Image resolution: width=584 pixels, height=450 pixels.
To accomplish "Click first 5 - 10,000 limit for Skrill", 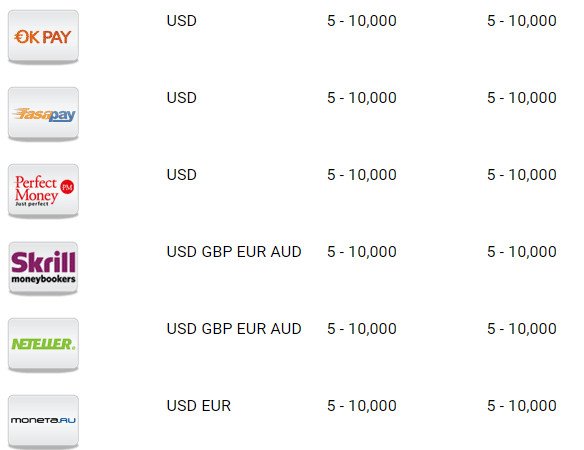I will 362,252.
